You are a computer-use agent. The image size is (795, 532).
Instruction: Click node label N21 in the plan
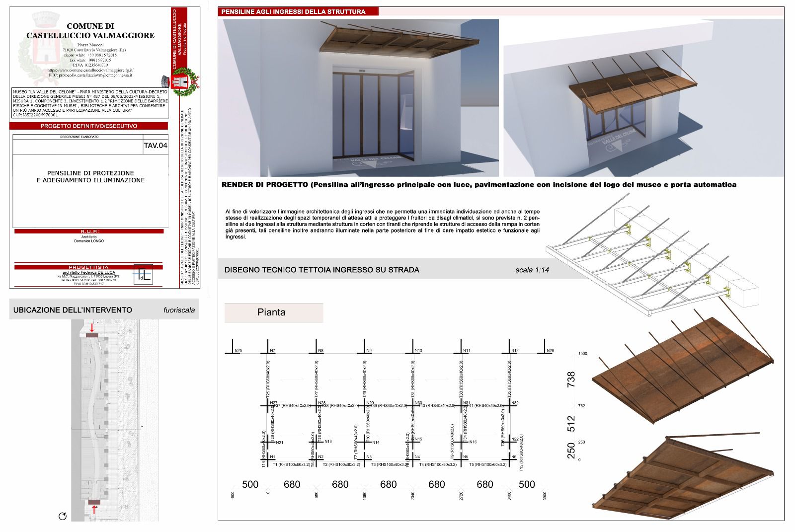[279, 443]
